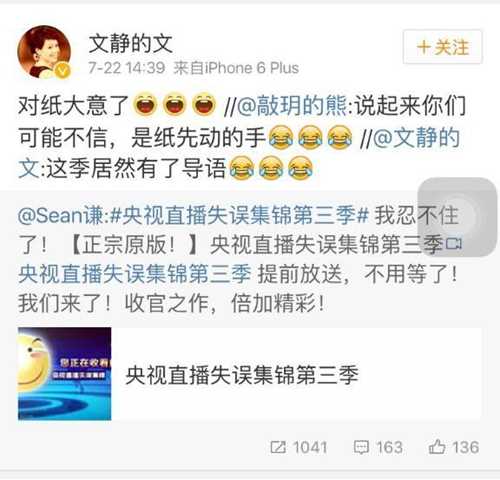The image size is (500, 480).
Task: Click the 文静的文 profile avatar
Action: pos(44,52)
